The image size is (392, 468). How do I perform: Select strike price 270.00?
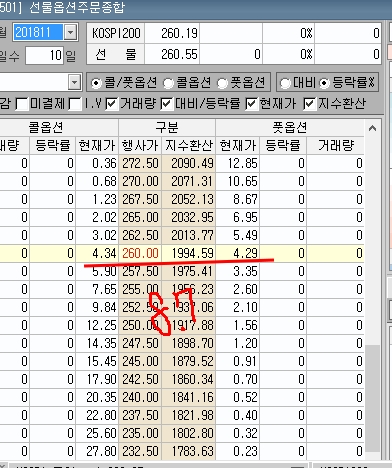pos(140,181)
